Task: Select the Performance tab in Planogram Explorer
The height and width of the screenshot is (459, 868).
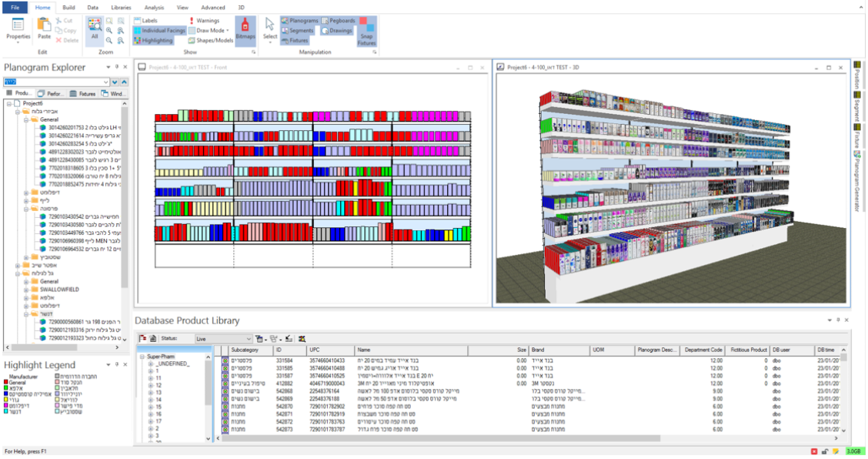Action: tap(51, 94)
